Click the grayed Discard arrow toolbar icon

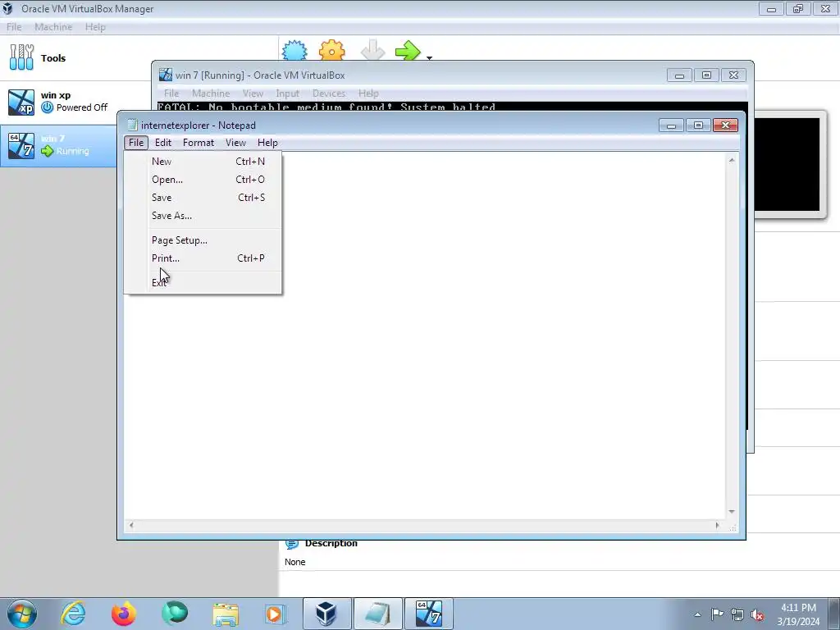[x=372, y=50]
